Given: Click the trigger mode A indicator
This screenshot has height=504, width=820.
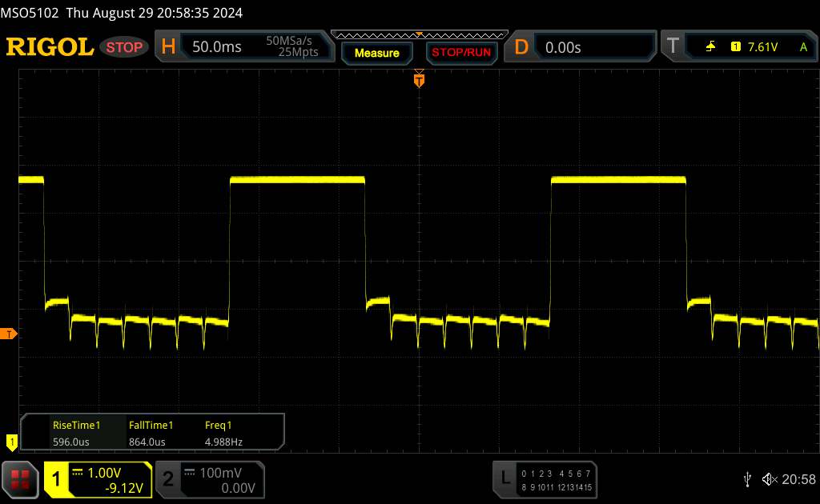Looking at the screenshot, I should click(x=803, y=47).
